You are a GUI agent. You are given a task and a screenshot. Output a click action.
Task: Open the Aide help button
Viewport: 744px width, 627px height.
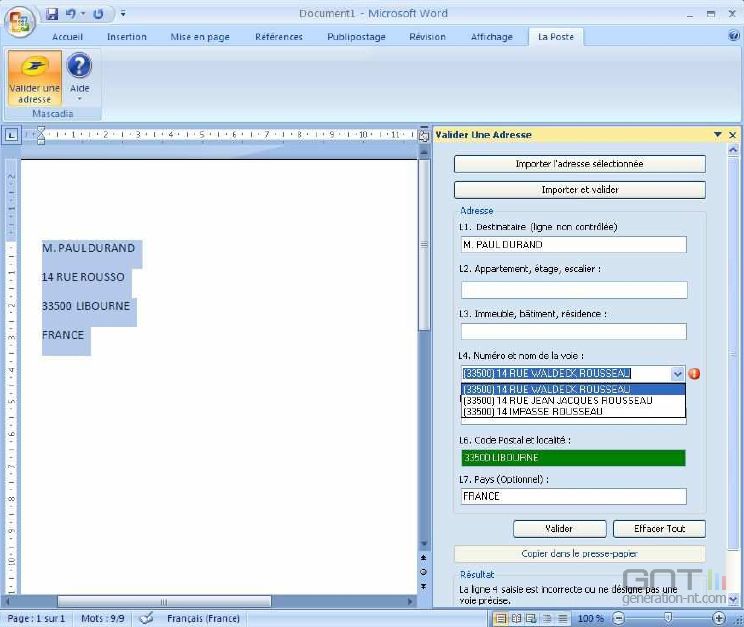[x=79, y=76]
